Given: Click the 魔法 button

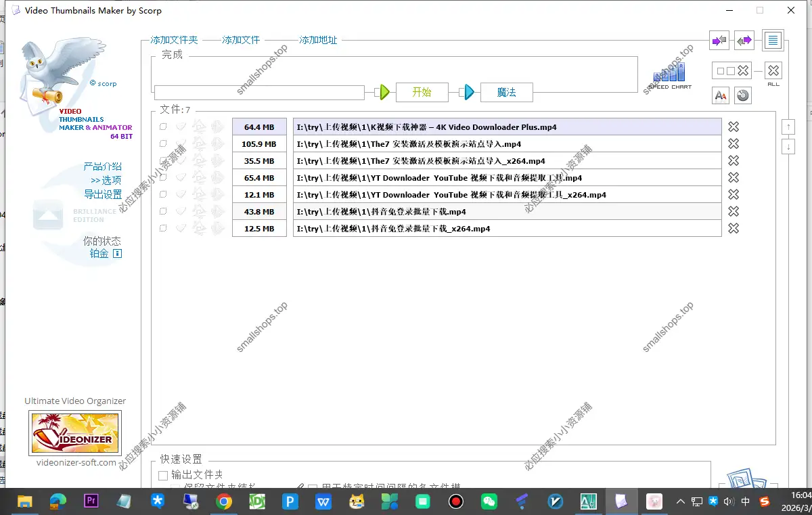Looking at the screenshot, I should pos(506,92).
